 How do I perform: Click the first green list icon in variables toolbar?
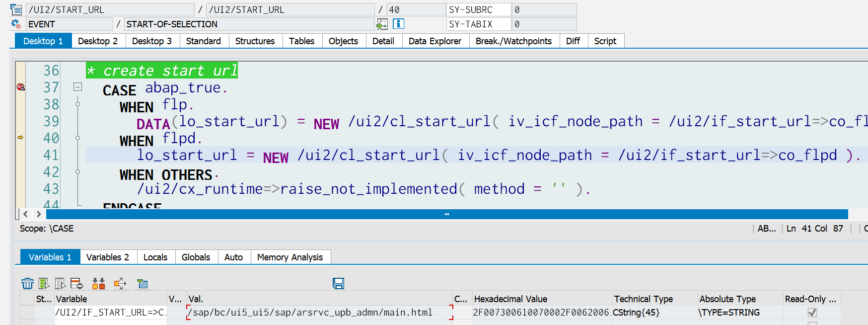click(44, 283)
